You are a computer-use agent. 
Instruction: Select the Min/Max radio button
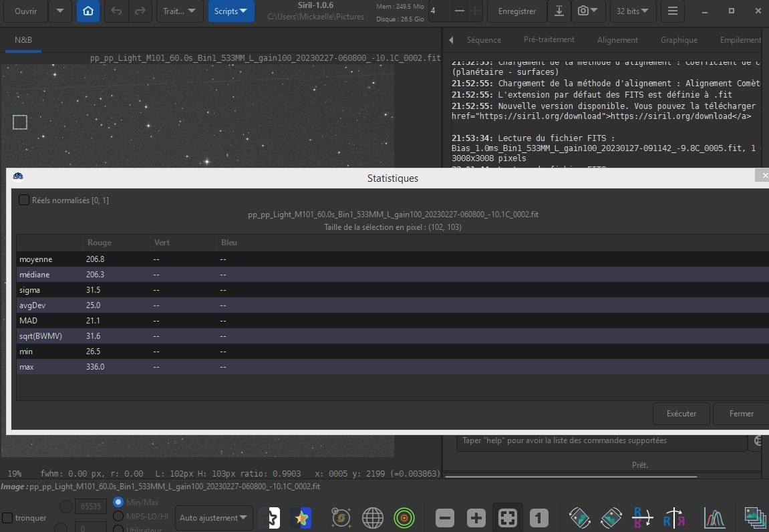(118, 502)
